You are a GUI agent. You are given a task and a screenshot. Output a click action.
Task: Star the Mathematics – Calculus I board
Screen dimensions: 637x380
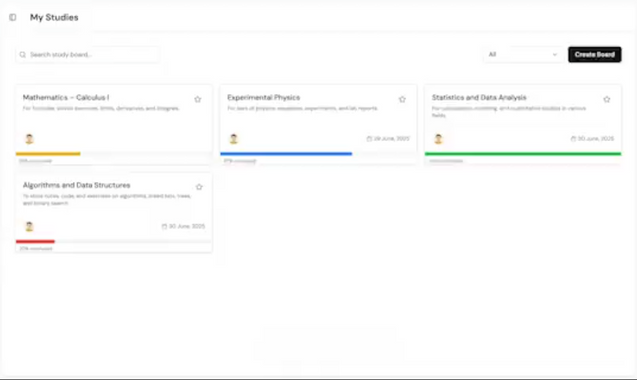point(197,99)
